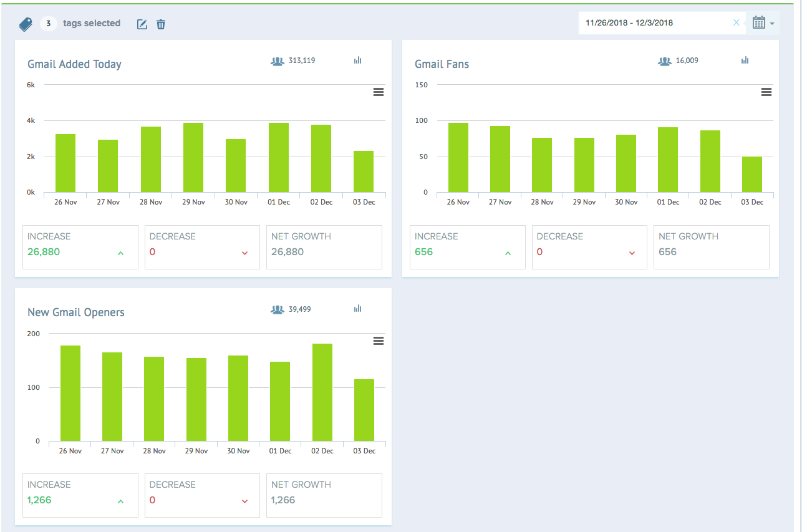
Task: Click Net Growth box showing 1,266
Action: pyautogui.click(x=324, y=495)
